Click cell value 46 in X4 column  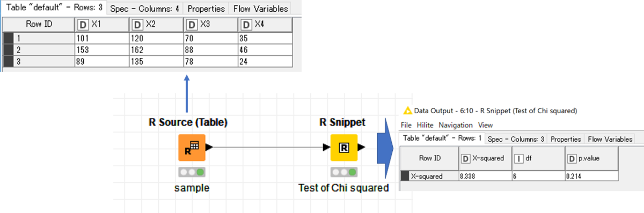click(265, 49)
